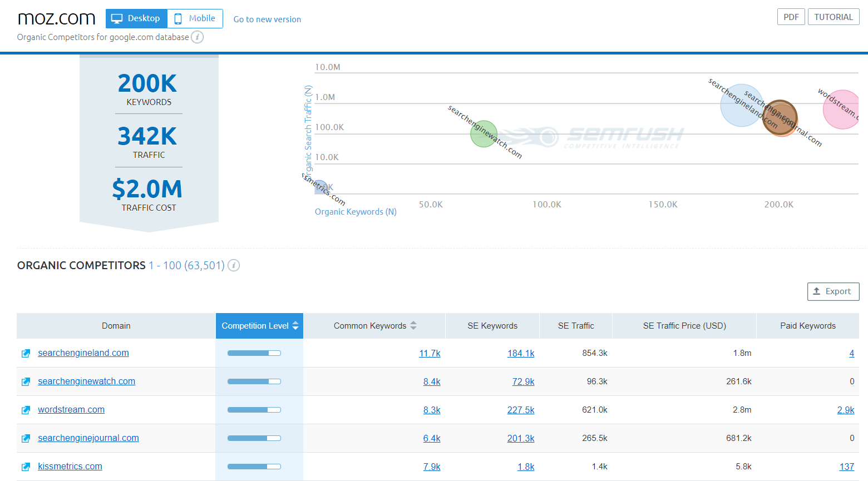
Task: Click the SE Keywords column header
Action: pos(492,326)
